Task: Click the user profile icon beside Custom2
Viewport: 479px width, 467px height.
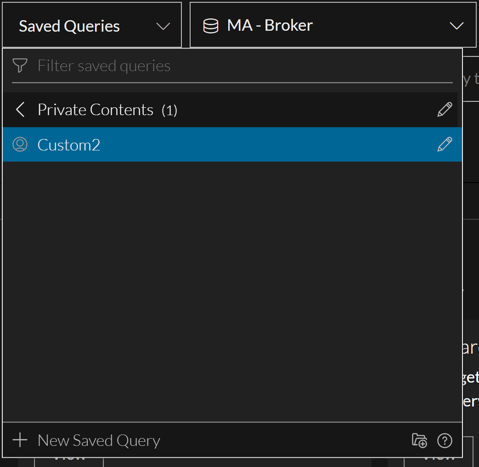Action: (x=20, y=145)
